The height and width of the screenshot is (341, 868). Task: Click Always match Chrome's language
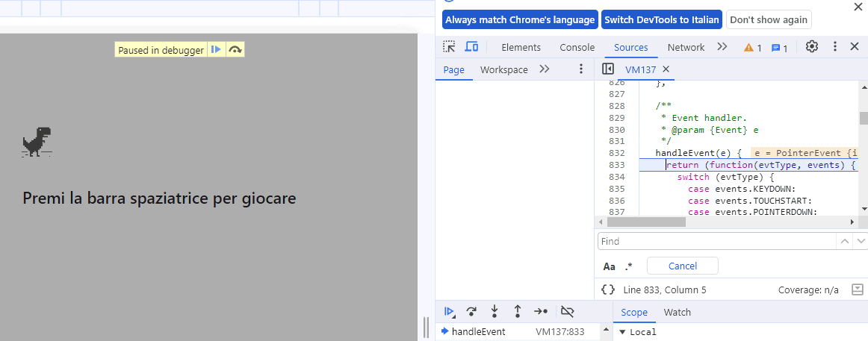520,19
